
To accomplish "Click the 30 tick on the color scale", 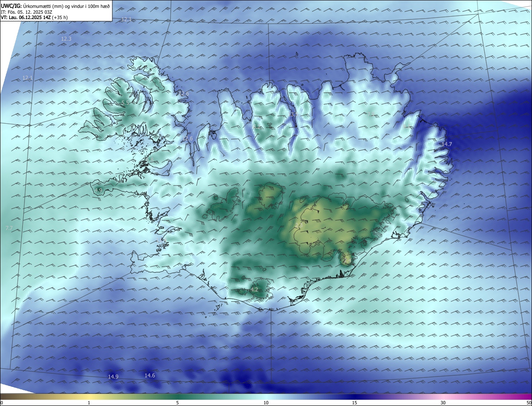I will [443, 403].
